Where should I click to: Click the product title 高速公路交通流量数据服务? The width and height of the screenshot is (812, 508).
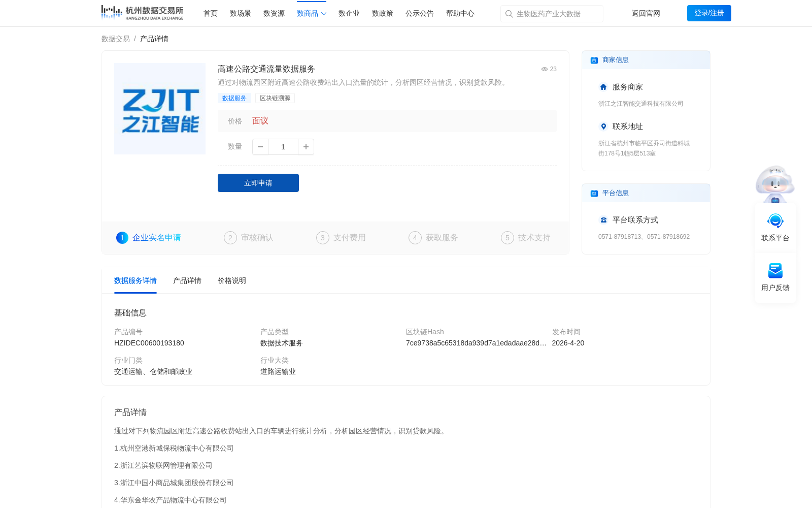tap(266, 69)
